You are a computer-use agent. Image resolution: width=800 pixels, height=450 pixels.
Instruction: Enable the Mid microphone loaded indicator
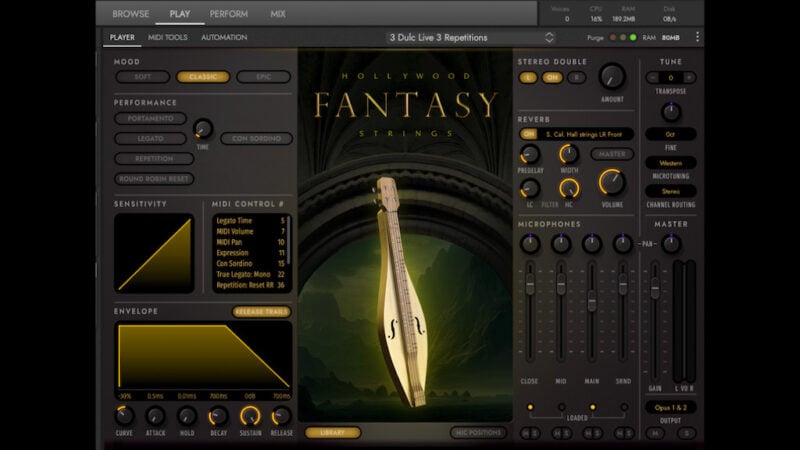(x=561, y=407)
